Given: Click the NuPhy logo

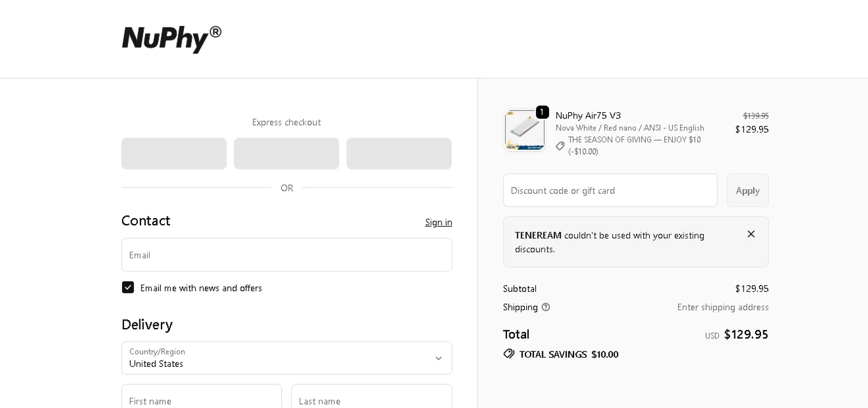Looking at the screenshot, I should coord(171,39).
